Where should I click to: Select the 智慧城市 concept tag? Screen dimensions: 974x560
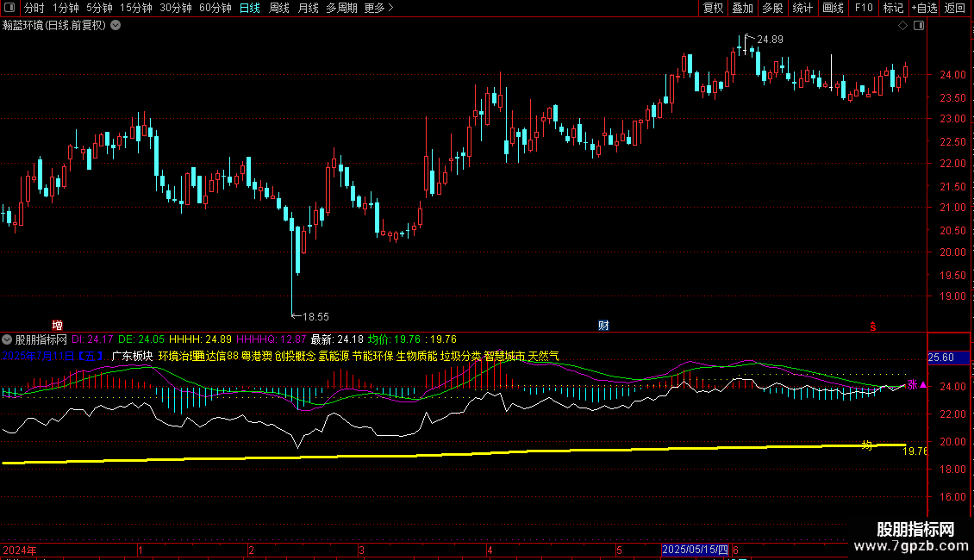(x=505, y=357)
